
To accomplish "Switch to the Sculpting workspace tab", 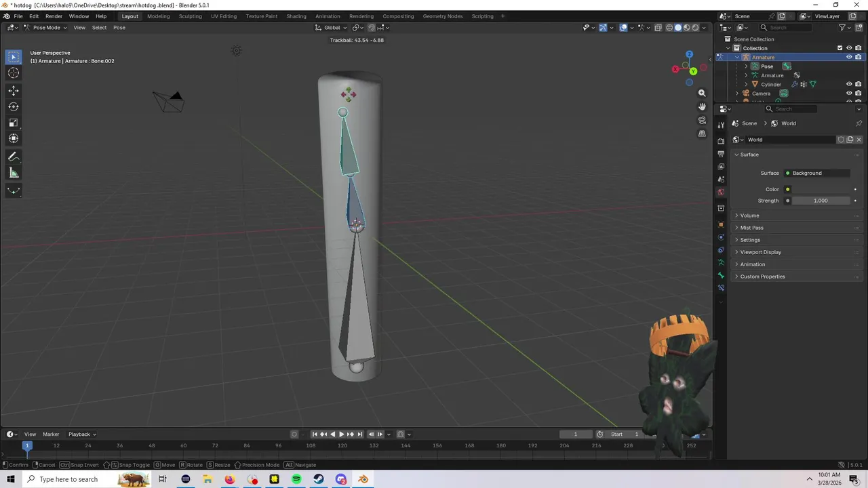I will (190, 16).
